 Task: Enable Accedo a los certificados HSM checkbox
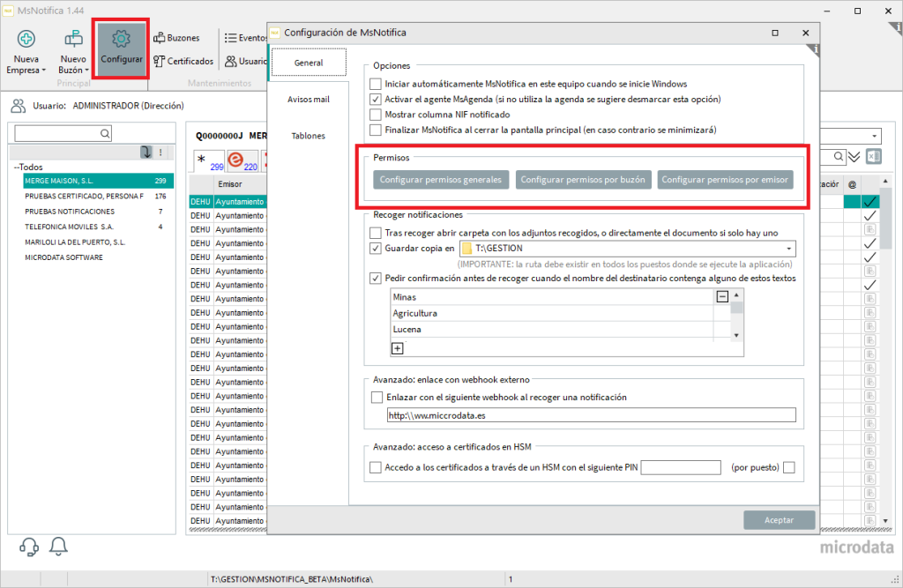point(376,467)
